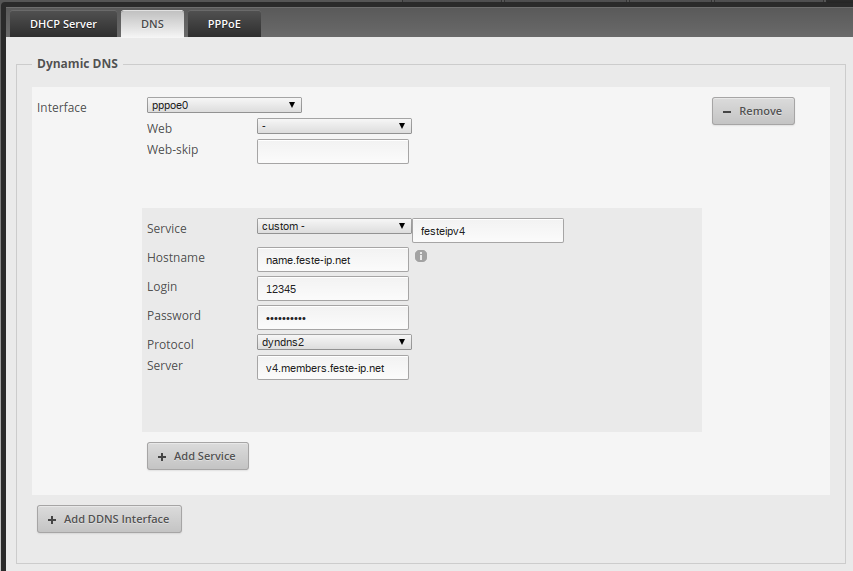The image size is (853, 571).
Task: Switch to the DHCP Server tab
Action: [x=63, y=24]
